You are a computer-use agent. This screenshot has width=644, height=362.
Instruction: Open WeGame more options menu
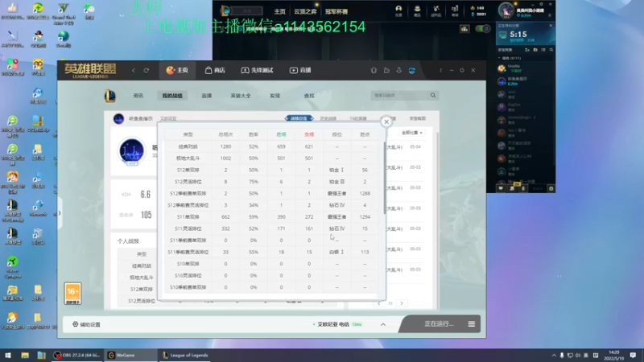[x=440, y=70]
